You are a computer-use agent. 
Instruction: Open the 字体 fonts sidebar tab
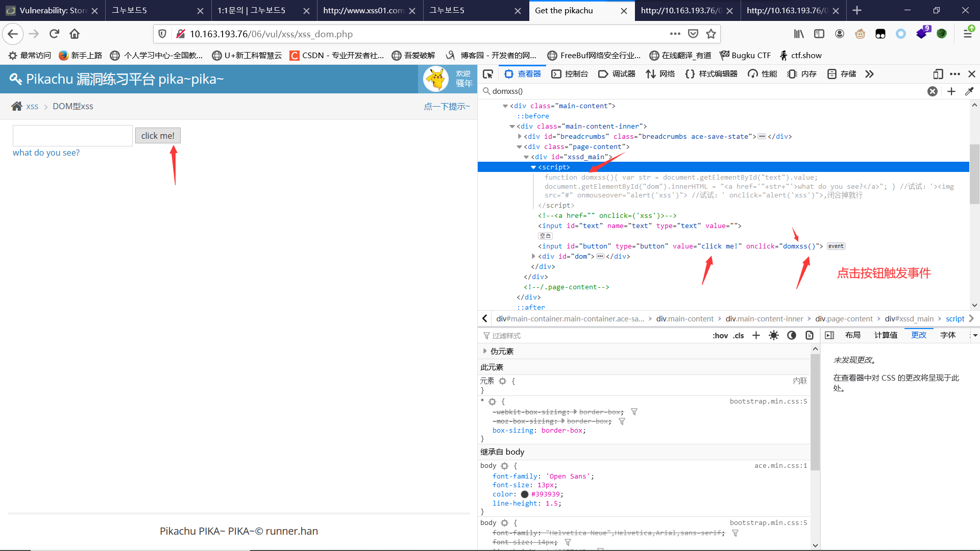(948, 335)
